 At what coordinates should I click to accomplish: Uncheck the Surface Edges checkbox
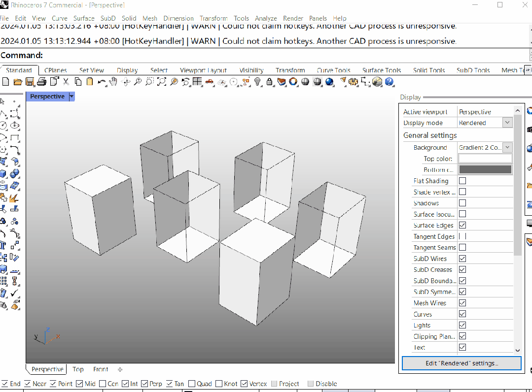pyautogui.click(x=462, y=225)
